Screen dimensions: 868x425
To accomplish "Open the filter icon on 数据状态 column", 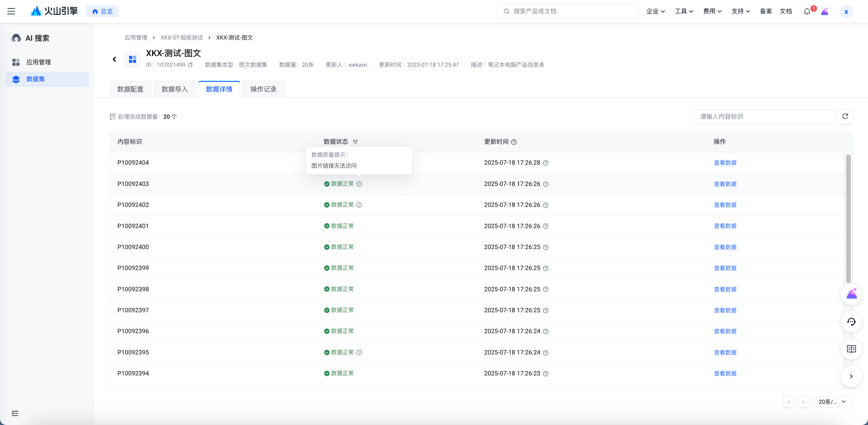I will tap(355, 142).
